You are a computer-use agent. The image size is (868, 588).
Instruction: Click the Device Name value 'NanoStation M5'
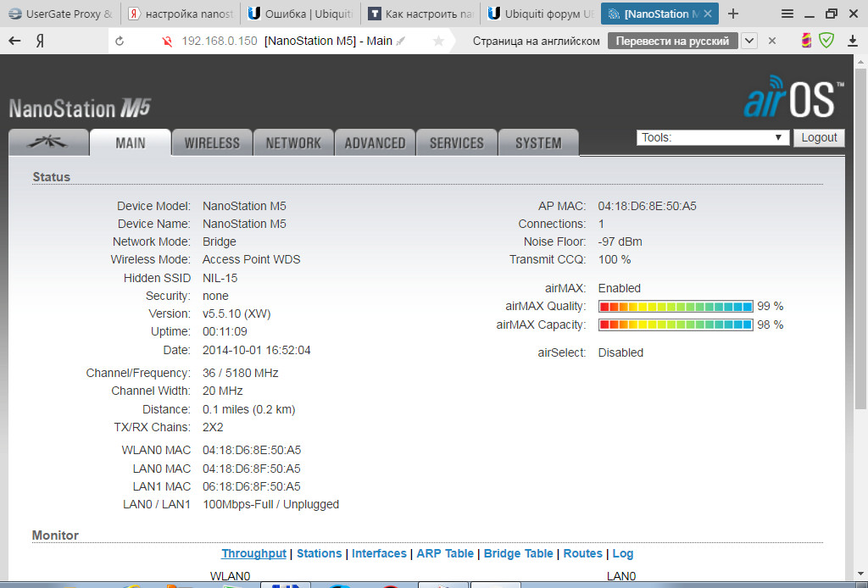point(244,224)
